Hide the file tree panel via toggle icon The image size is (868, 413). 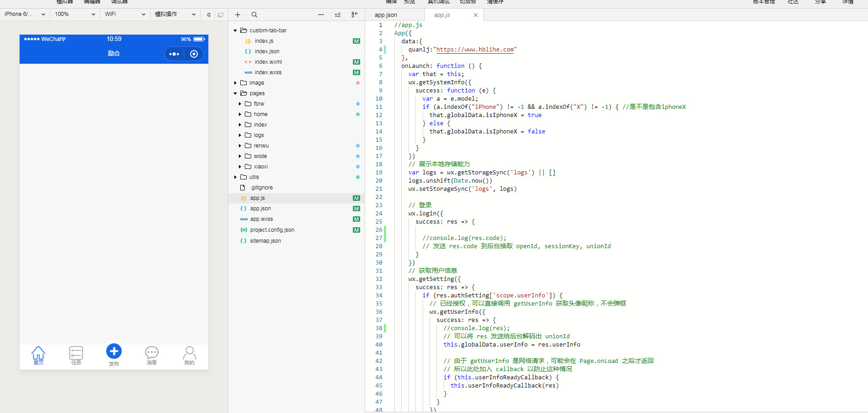coord(355,15)
